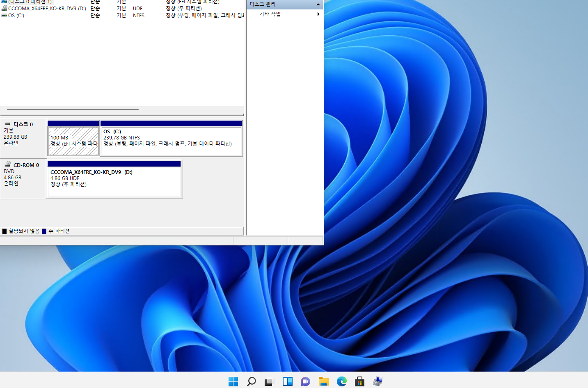Image resolution: width=588 pixels, height=388 pixels.
Task: Click the hard disk icon next to 디스크 0
Action: (x=8, y=124)
